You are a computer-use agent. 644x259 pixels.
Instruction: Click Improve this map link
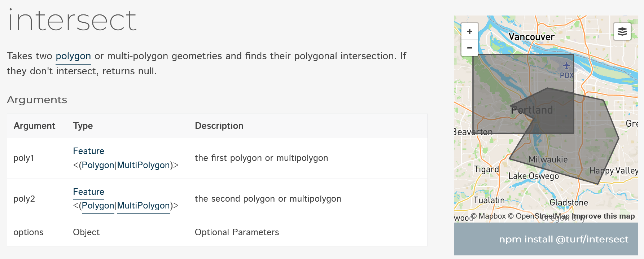tap(603, 216)
